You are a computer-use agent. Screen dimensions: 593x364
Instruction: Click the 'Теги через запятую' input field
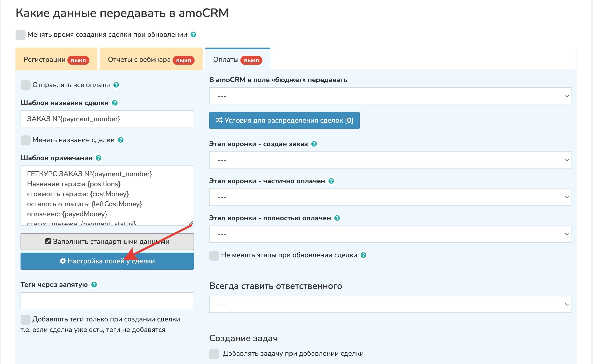click(107, 301)
